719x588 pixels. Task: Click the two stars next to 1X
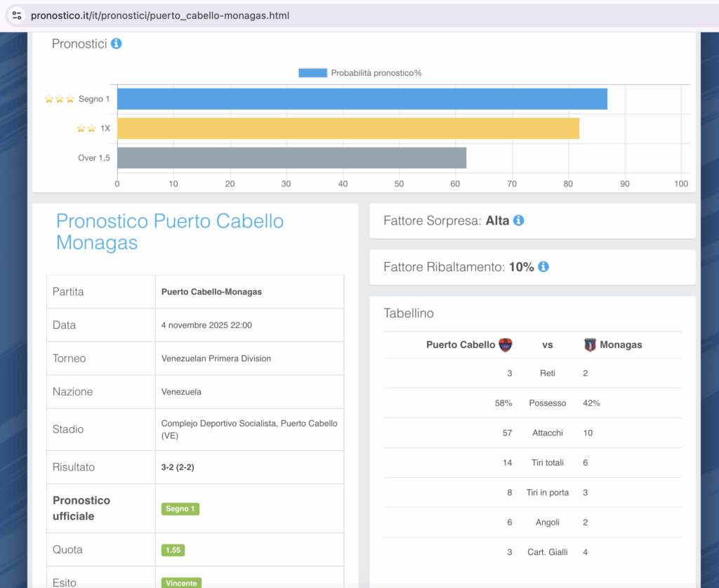click(x=86, y=129)
